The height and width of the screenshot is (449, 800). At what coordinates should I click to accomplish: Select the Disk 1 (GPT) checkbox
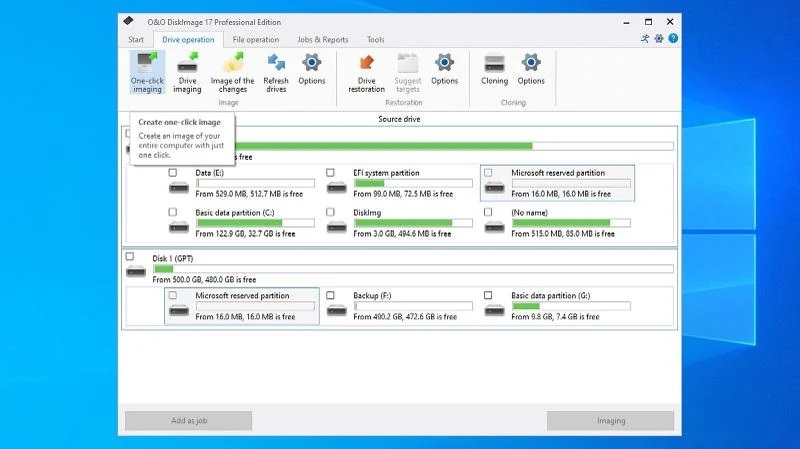click(130, 256)
